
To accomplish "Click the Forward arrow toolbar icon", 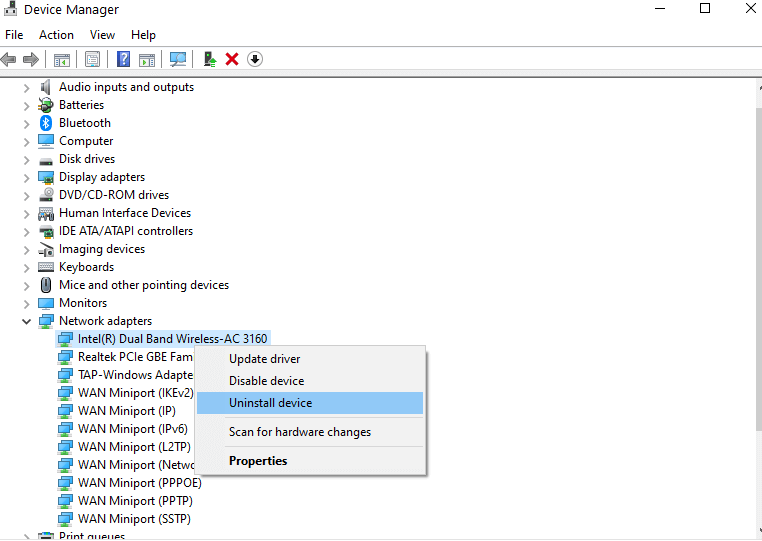I will point(31,60).
